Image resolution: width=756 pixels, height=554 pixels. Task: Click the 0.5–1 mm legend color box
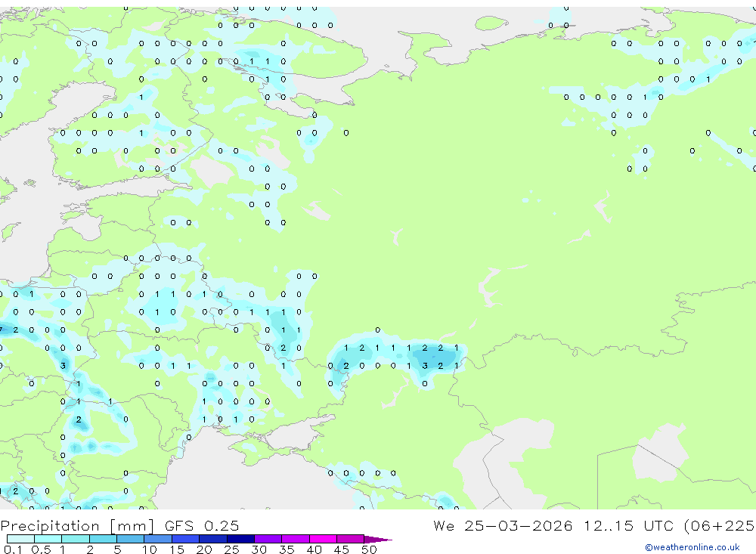click(48, 539)
